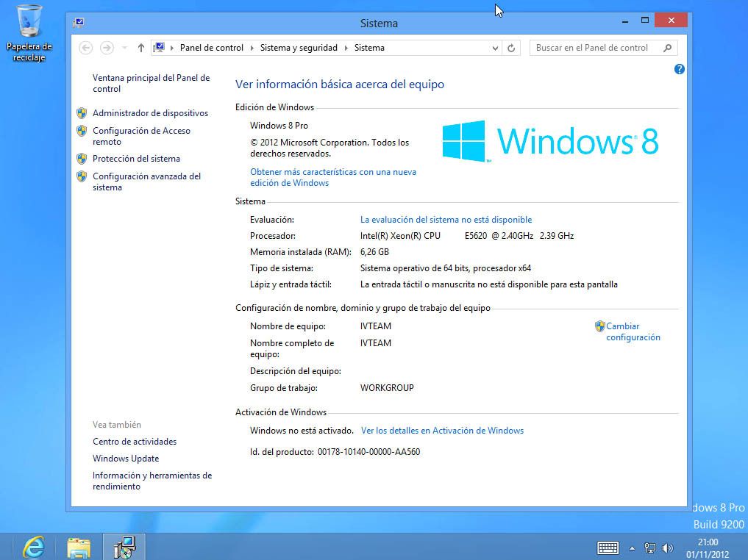Click the WORKGROUP value

tap(387, 388)
